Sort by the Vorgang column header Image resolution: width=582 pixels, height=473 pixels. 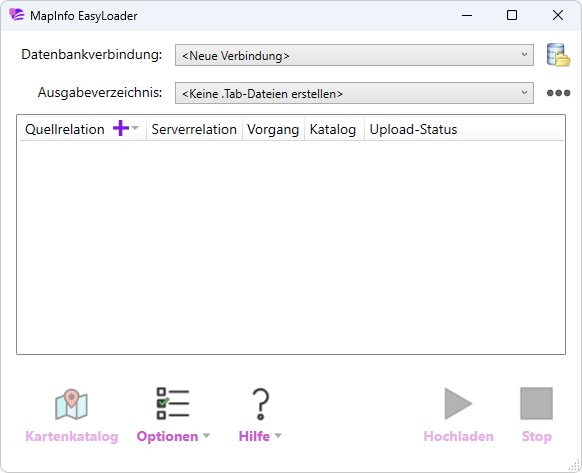pyautogui.click(x=273, y=129)
